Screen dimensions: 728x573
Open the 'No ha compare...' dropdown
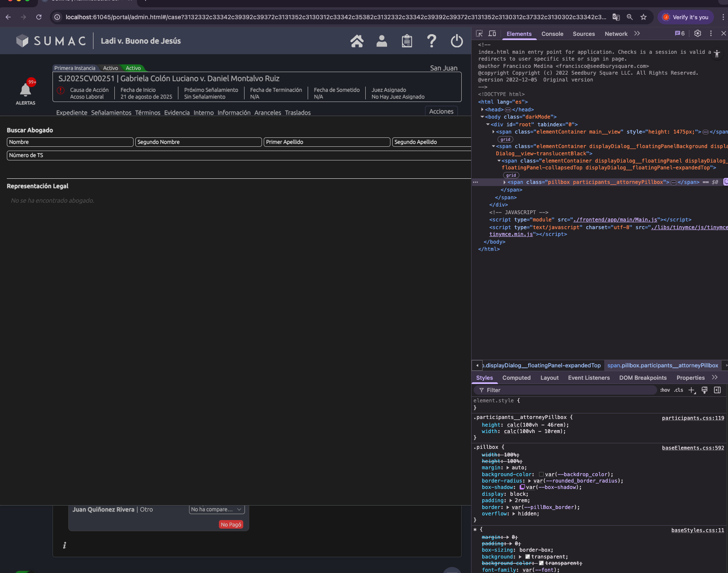[216, 509]
